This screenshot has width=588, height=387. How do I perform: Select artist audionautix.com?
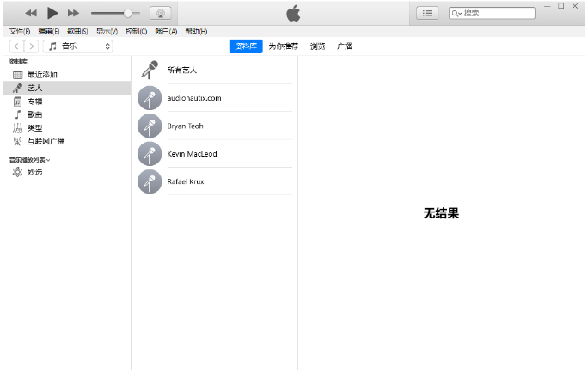pyautogui.click(x=215, y=98)
